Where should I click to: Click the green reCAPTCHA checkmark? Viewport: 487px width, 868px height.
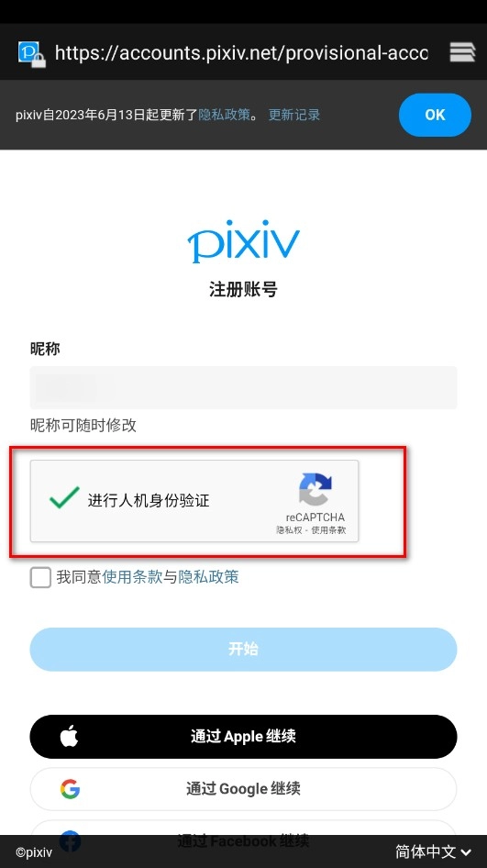64,497
